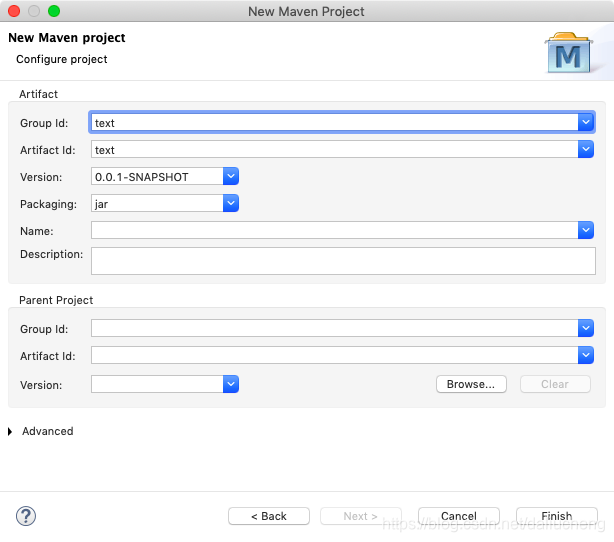Click the Maven M wizard banner icon
Screen dimensions: 614x542
(x=569, y=53)
